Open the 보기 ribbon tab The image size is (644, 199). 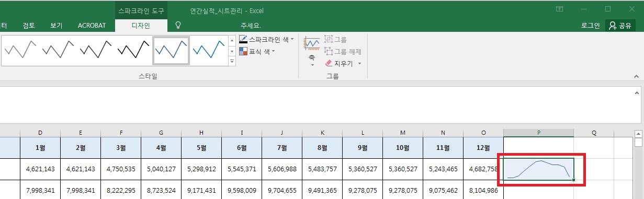pyautogui.click(x=57, y=25)
